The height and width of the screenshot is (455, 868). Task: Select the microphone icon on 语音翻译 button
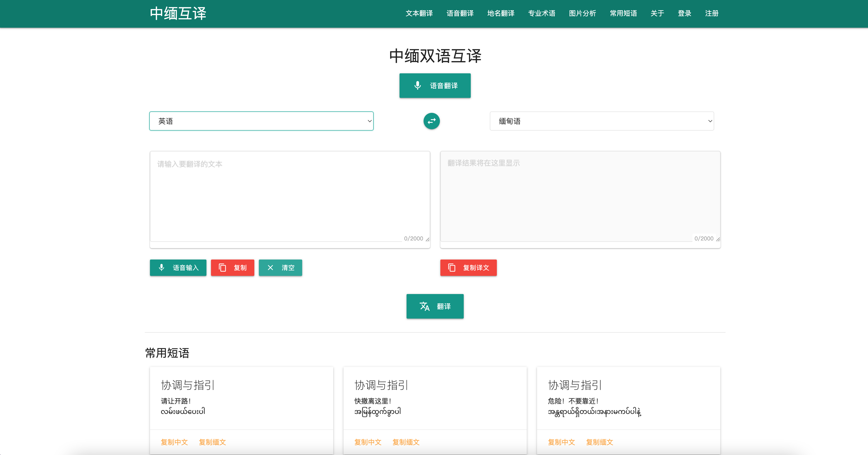coord(418,85)
